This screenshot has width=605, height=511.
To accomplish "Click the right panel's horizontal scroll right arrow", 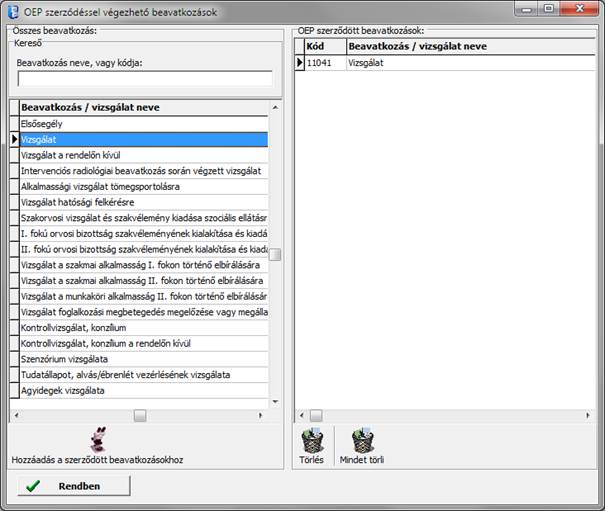I will point(588,415).
